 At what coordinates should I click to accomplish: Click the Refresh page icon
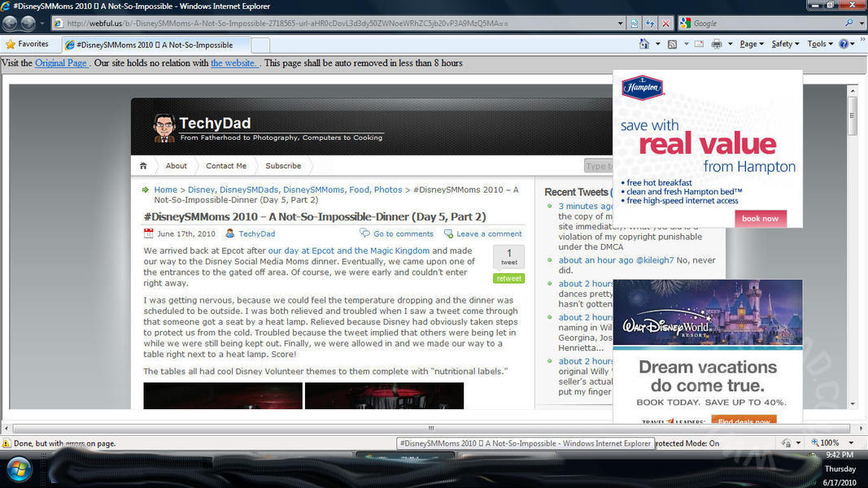(x=650, y=24)
